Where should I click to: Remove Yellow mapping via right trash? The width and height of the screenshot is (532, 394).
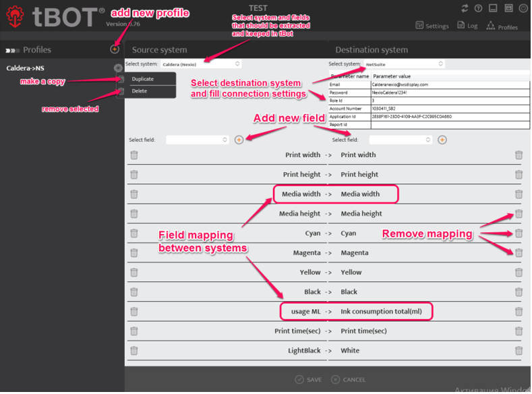(x=519, y=273)
